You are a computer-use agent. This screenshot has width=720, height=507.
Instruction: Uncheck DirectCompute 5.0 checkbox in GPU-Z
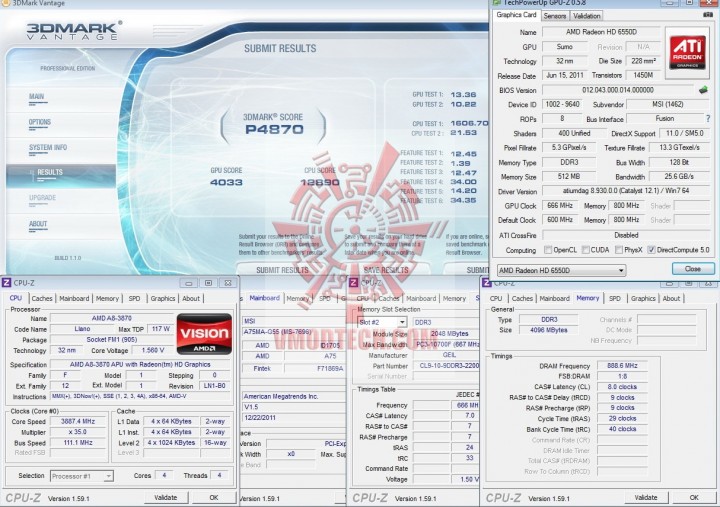coord(651,250)
